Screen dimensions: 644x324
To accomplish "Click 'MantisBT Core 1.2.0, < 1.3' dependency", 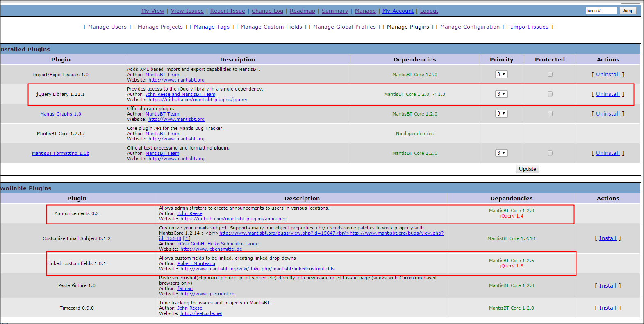I will tap(414, 94).
